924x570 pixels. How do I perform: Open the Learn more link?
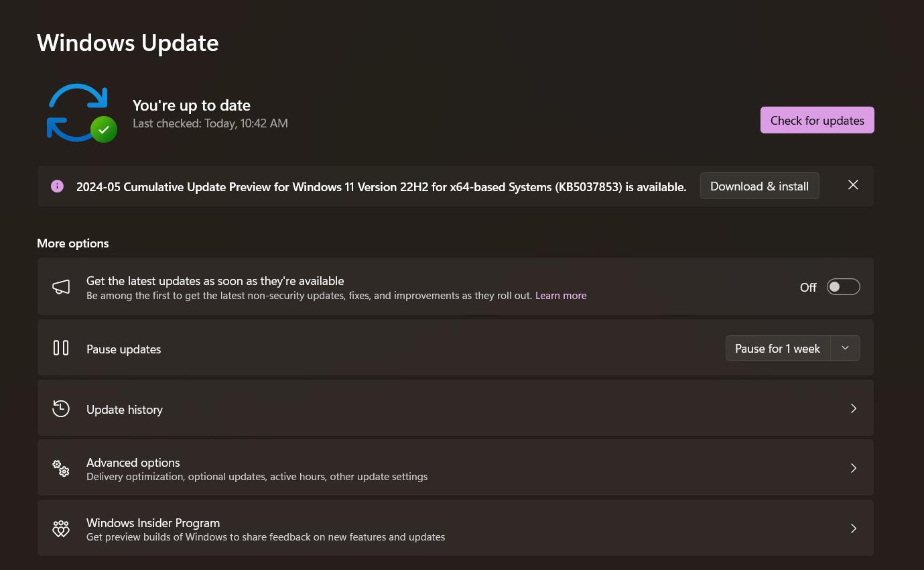click(x=561, y=296)
